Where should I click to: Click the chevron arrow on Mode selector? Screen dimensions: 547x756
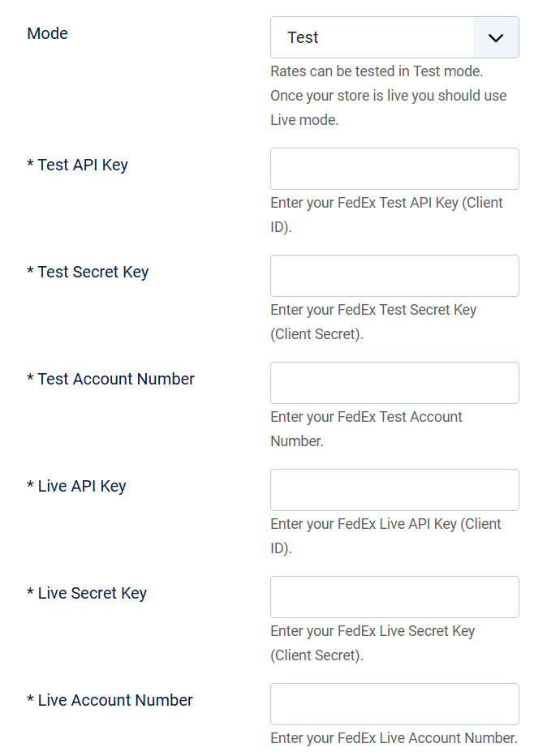(496, 38)
